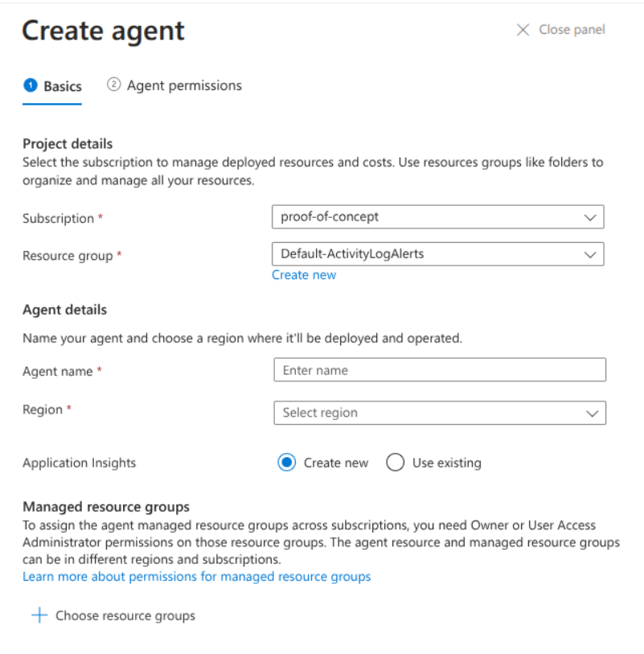644x654 pixels.
Task: Select Create new for Application Insights
Action: coord(286,463)
